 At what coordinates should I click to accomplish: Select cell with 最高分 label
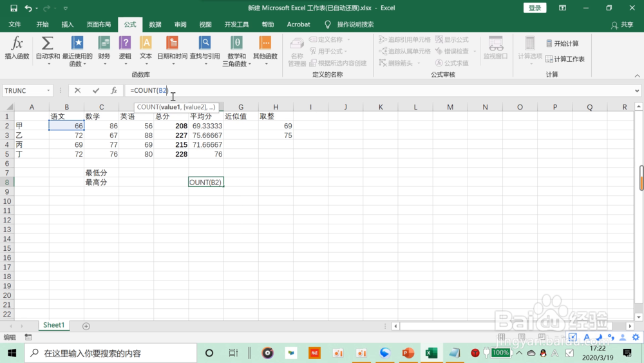pyautogui.click(x=101, y=182)
